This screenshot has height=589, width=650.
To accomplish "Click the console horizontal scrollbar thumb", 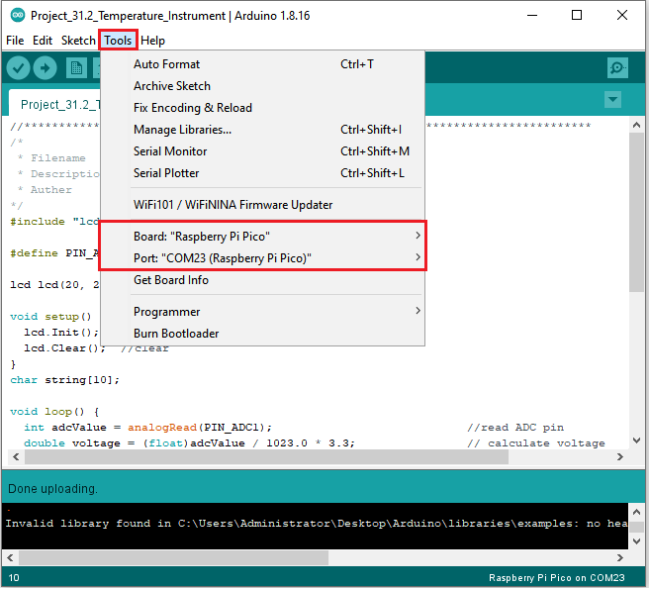I will pos(174,557).
